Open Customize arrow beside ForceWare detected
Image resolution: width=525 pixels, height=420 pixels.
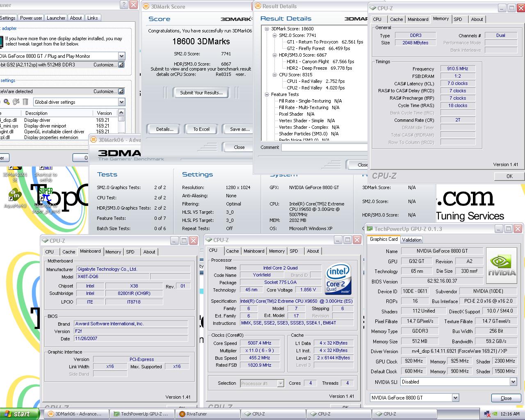point(121,91)
